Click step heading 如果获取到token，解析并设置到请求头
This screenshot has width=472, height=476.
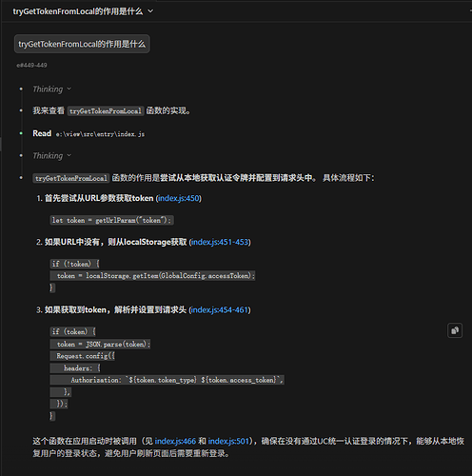115,309
